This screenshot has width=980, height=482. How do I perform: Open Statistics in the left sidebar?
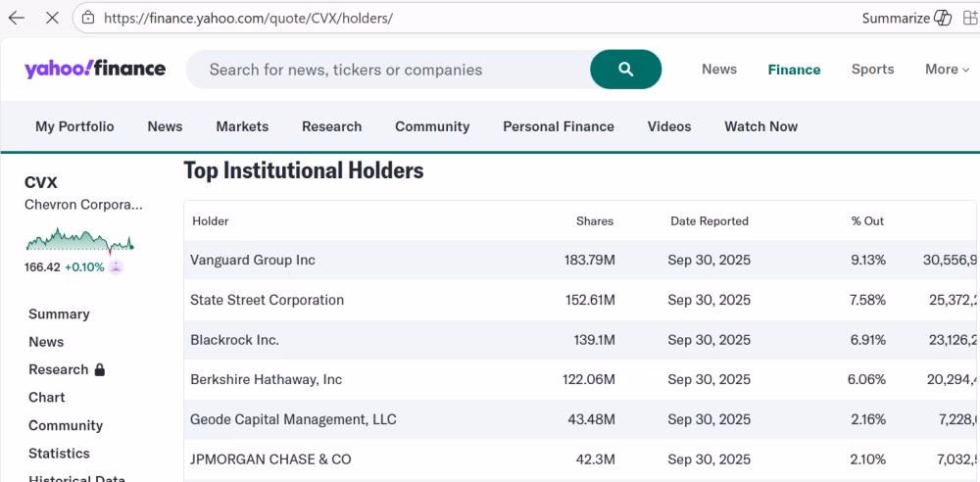coord(59,454)
